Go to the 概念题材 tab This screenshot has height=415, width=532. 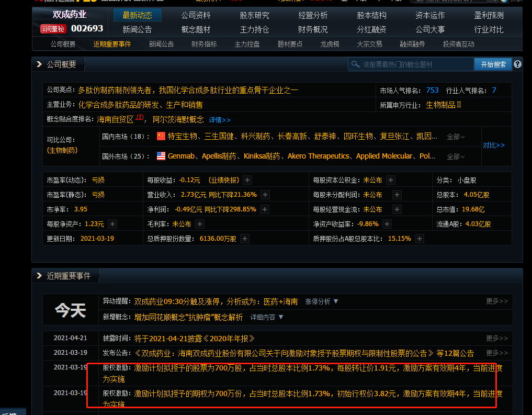196,29
